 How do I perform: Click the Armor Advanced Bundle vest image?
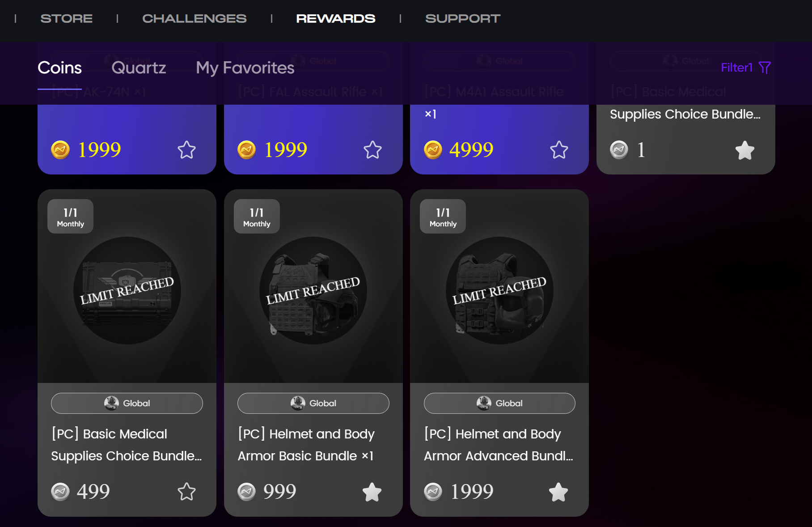coord(499,290)
